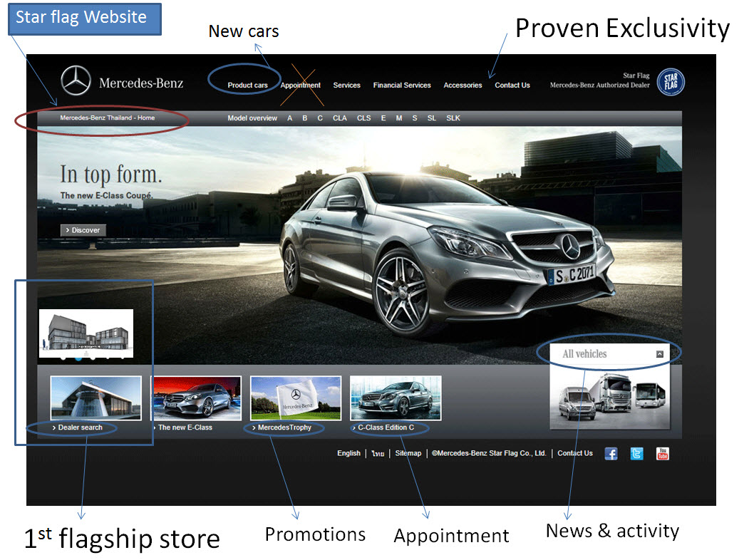Open the Appointment menu item

(301, 85)
